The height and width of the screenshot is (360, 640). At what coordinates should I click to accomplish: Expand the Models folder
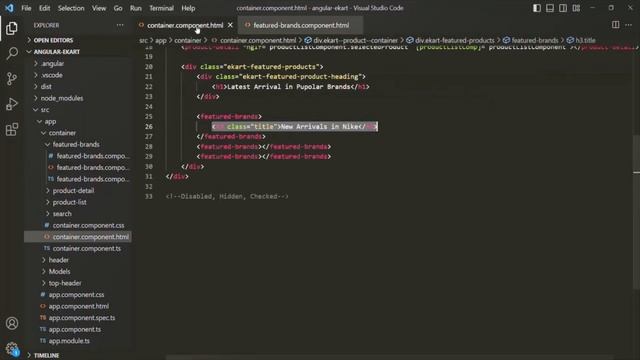tap(59, 271)
